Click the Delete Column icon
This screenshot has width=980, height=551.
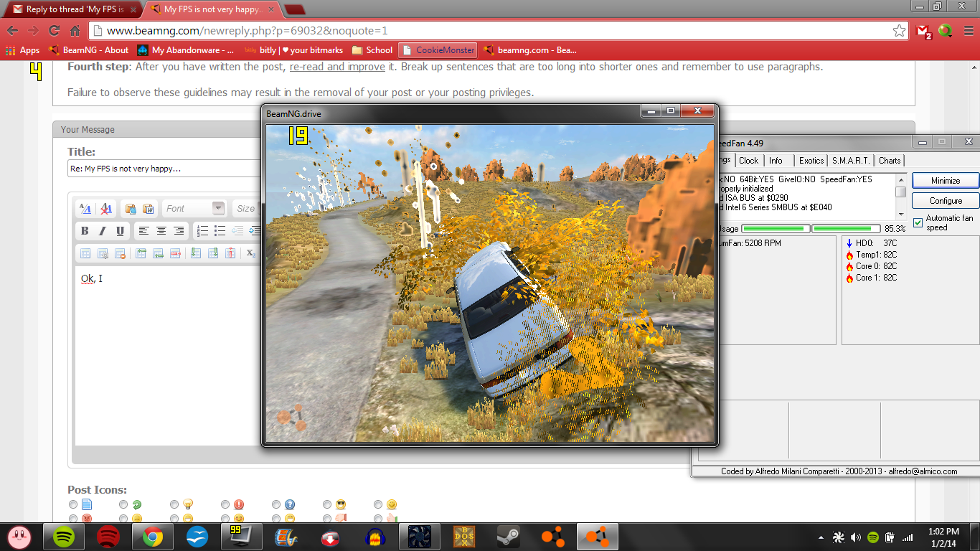tap(230, 253)
